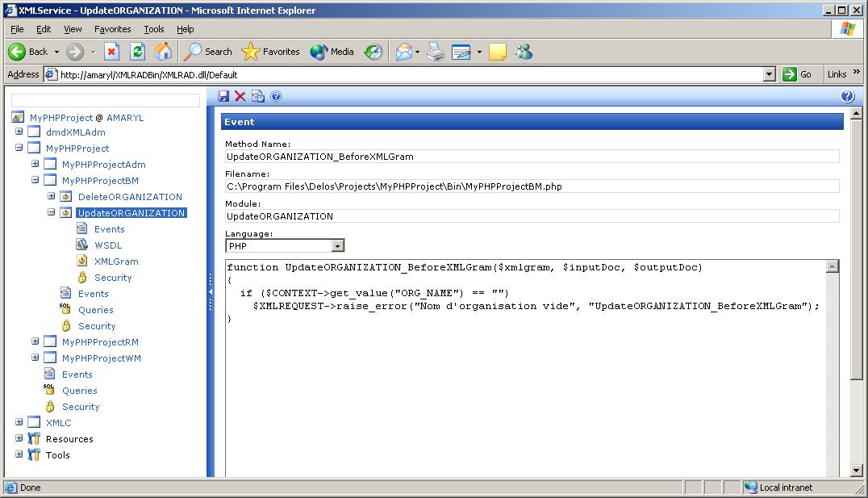868x498 pixels.
Task: Expand the XMLC tree node
Action: click(19, 422)
